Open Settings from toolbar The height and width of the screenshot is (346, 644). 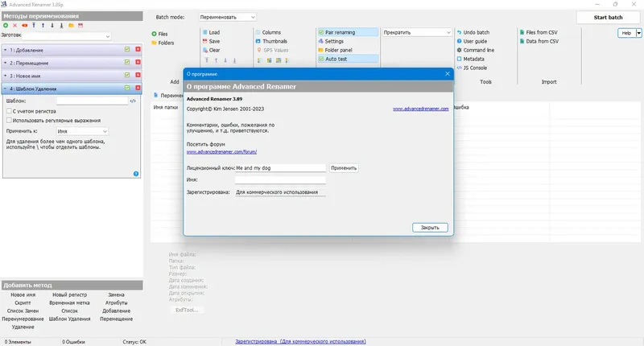point(331,41)
